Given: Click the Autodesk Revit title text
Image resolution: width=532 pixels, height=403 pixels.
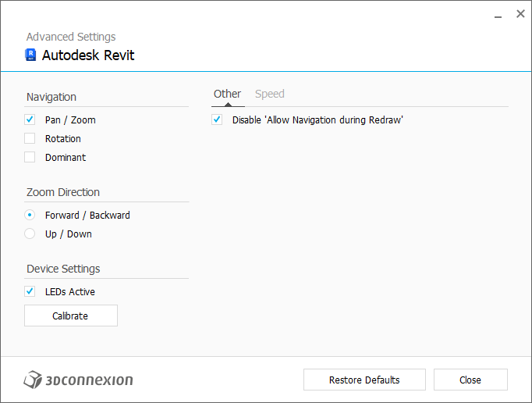Looking at the screenshot, I should (x=88, y=55).
